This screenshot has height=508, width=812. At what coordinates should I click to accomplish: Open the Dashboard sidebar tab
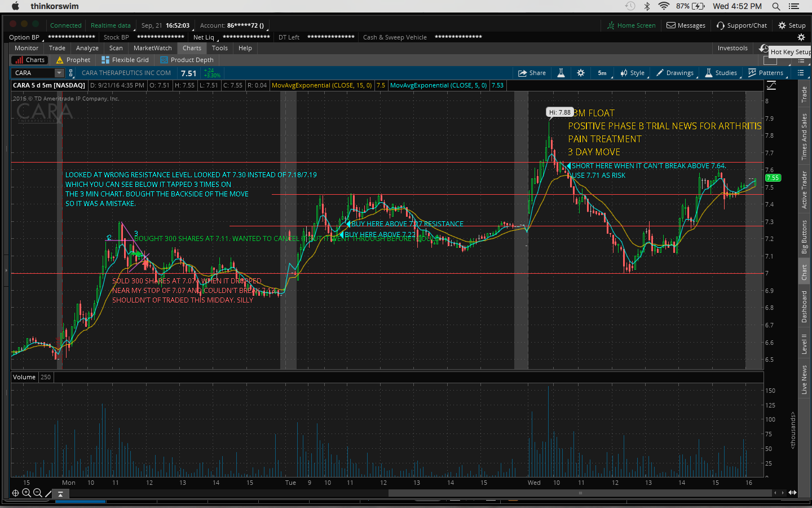coord(804,306)
